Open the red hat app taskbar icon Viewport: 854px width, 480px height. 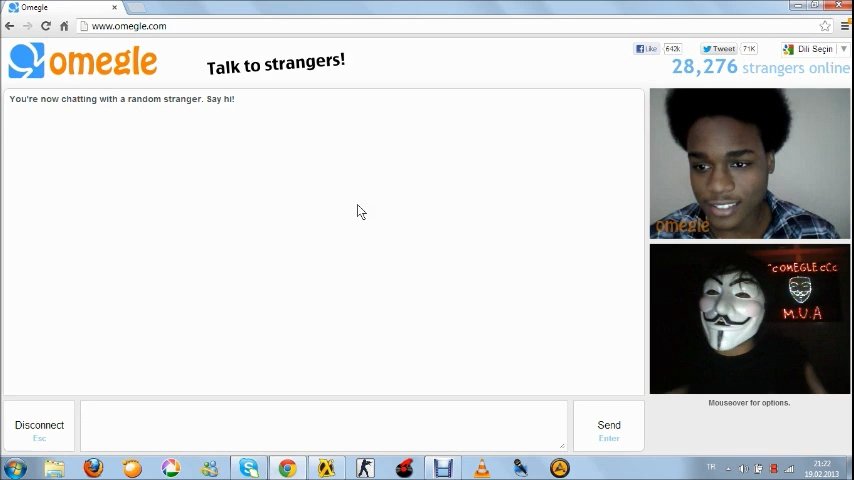[404, 468]
